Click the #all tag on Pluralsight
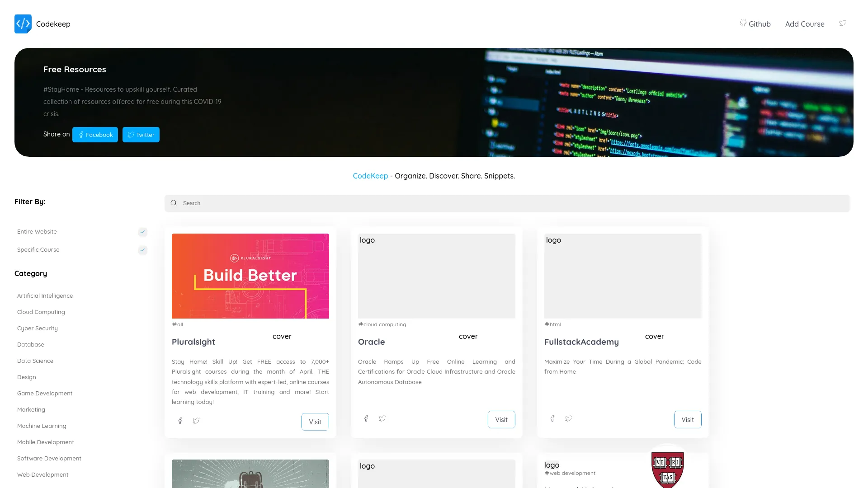 click(177, 324)
